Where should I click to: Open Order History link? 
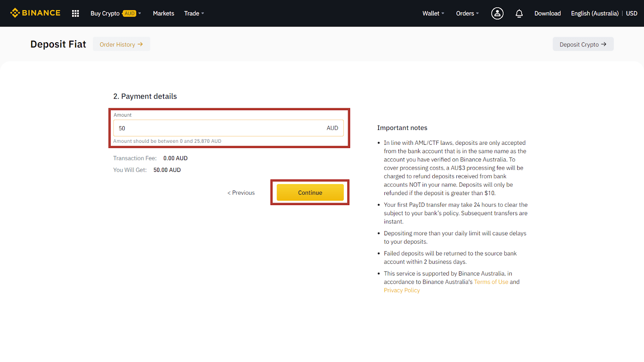click(x=121, y=44)
